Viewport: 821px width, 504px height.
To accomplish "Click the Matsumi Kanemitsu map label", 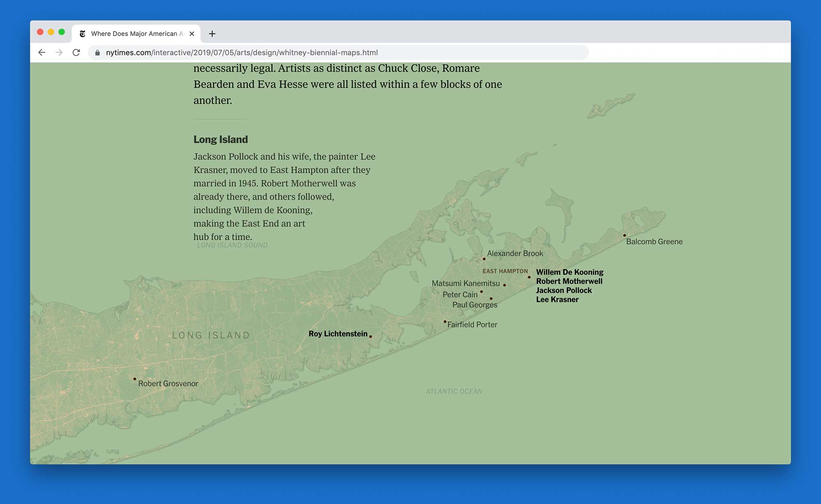I will tap(466, 284).
